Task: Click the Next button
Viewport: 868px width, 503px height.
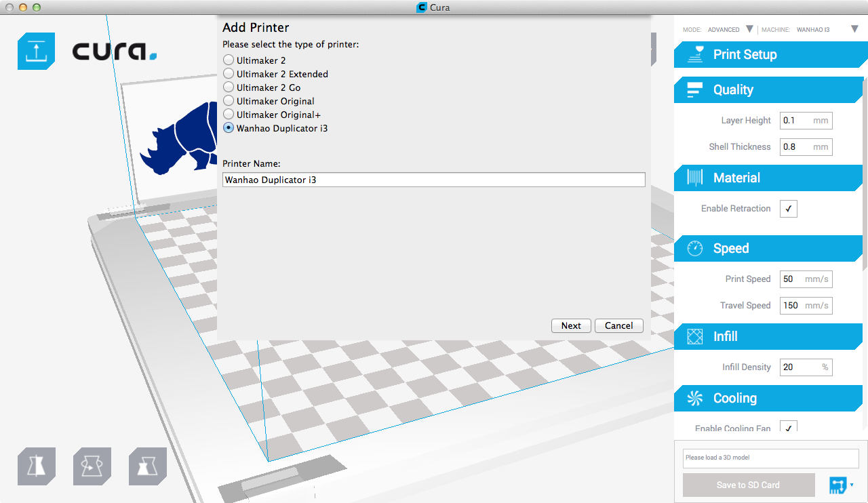Action: pyautogui.click(x=571, y=325)
